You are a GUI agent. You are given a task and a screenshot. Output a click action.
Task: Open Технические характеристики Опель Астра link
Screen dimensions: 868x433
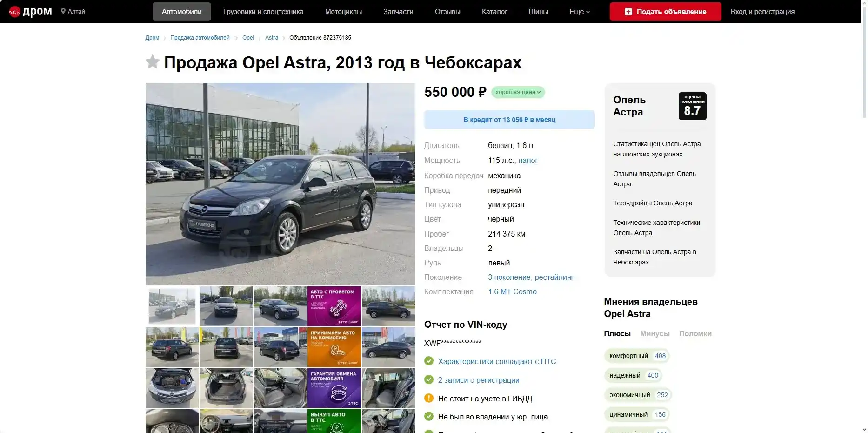656,228
